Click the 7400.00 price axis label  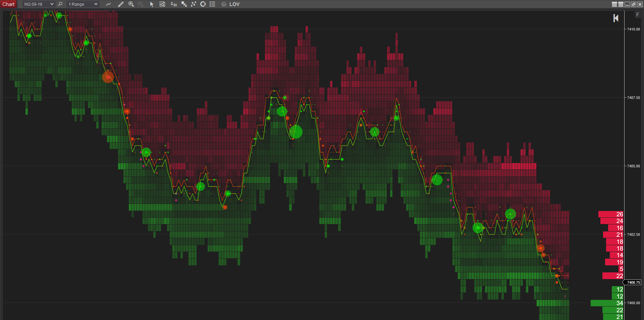(x=634, y=303)
